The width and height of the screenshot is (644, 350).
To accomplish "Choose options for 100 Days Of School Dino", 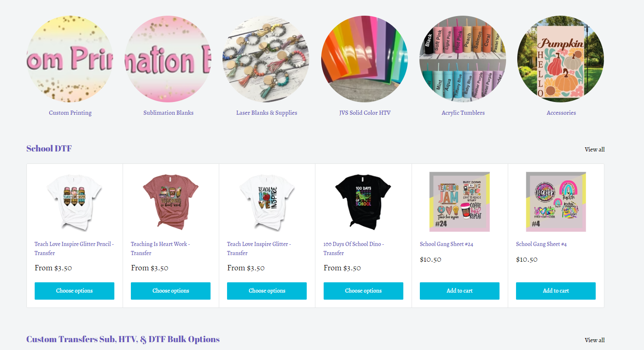I will 363,291.
